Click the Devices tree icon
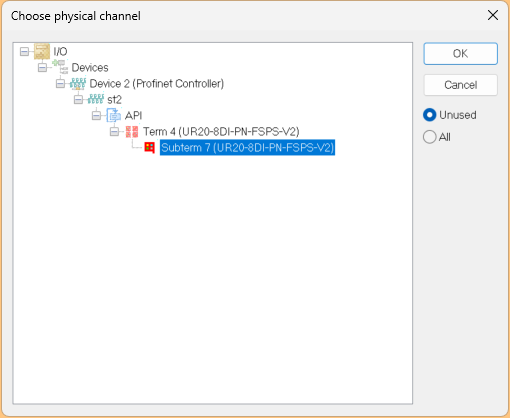Screen dimensions: 510x418 60,67
